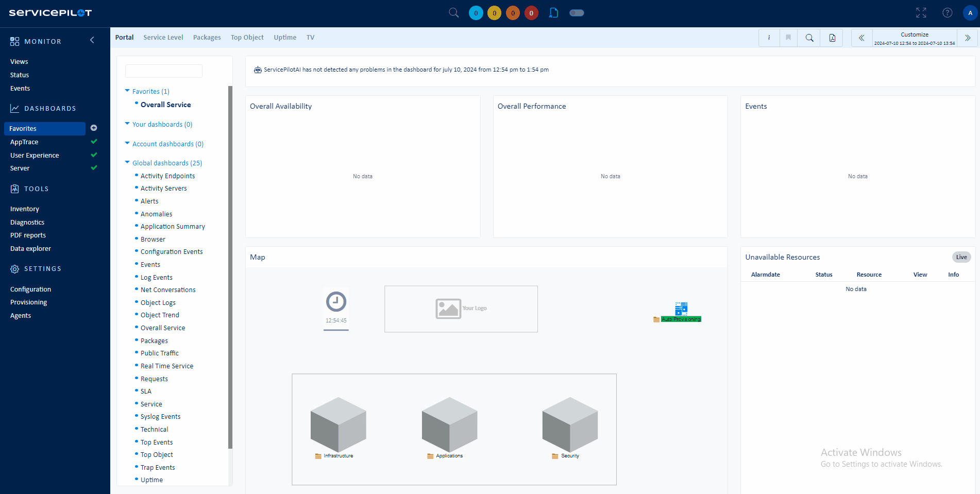Screen dimensions: 980x494
Task: Open the Customize time range selector
Action: 915,38
